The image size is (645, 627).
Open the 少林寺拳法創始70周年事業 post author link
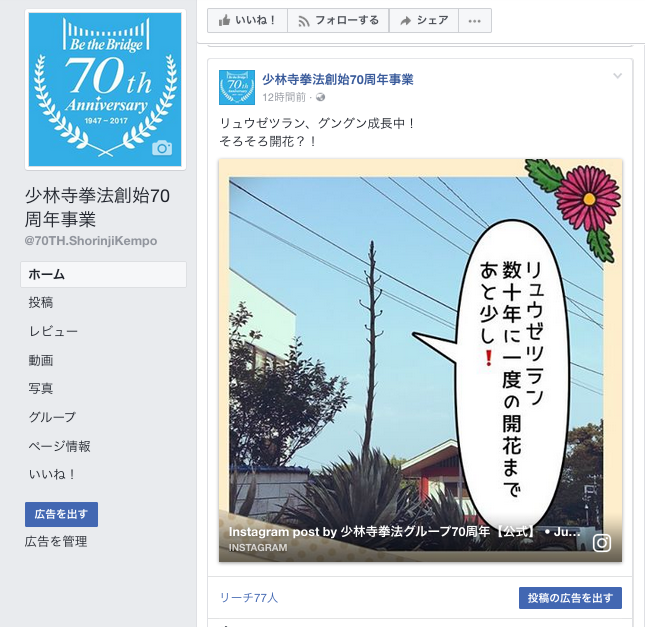pos(338,79)
